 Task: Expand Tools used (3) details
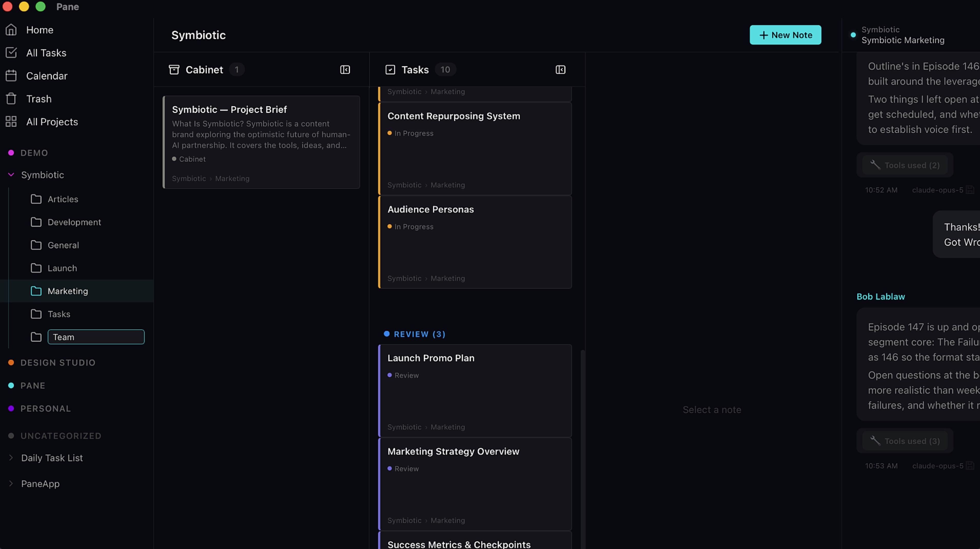click(x=905, y=441)
